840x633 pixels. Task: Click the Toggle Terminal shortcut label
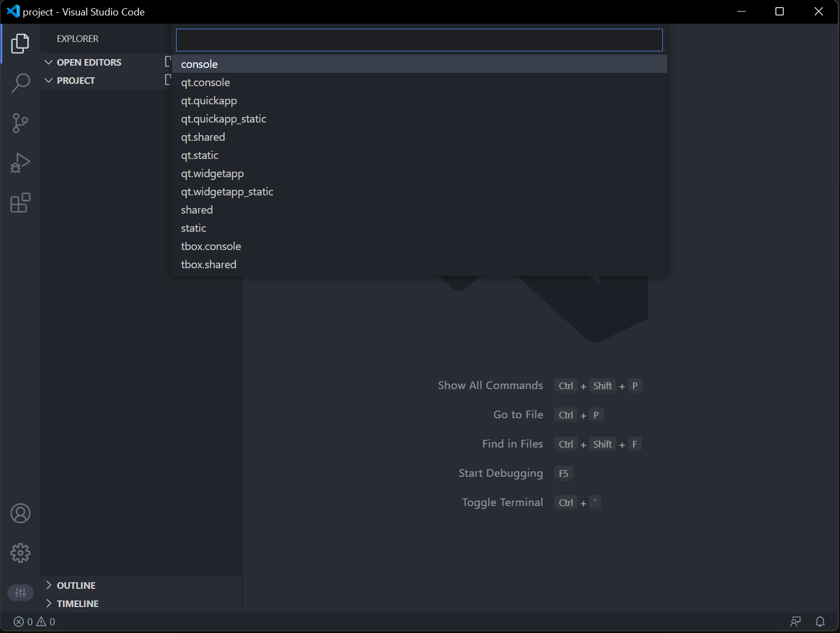[502, 502]
